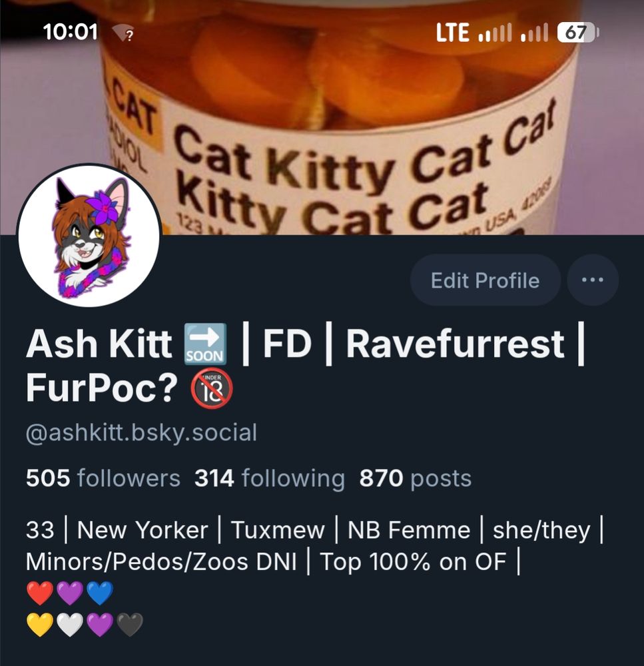Tap the battery indicator showing 67
Image resolution: width=644 pixels, height=666 pixels.
coord(578,32)
